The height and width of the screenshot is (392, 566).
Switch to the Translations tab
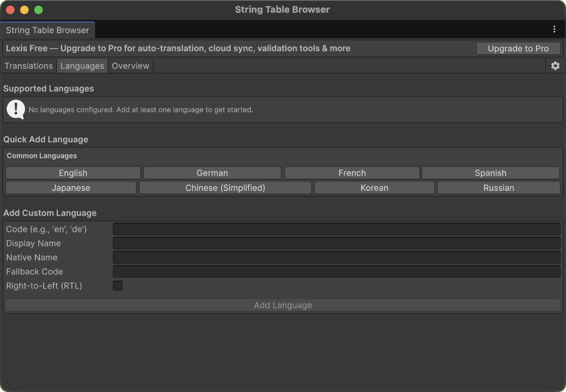[28, 66]
